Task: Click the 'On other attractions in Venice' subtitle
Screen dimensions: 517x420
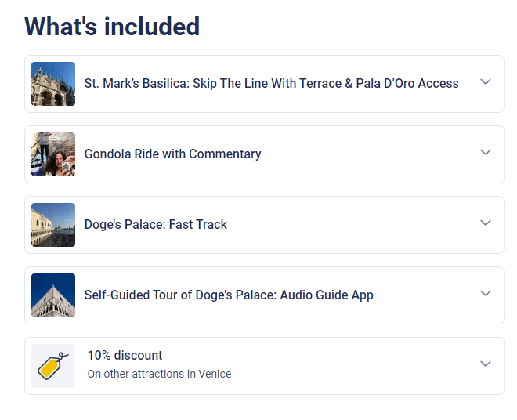Action: [x=159, y=374]
